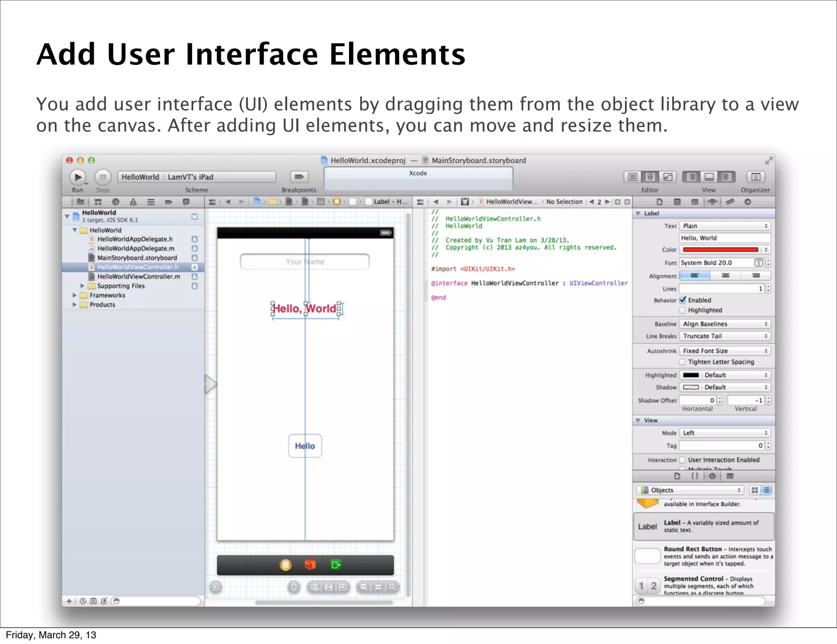Open the File inspector tab icon
This screenshot has height=644, width=837.
660,202
